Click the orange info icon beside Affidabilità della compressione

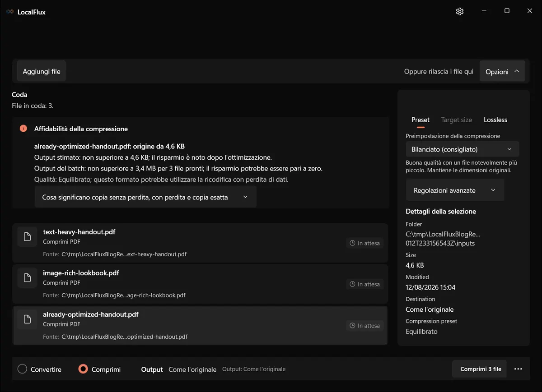[23, 129]
